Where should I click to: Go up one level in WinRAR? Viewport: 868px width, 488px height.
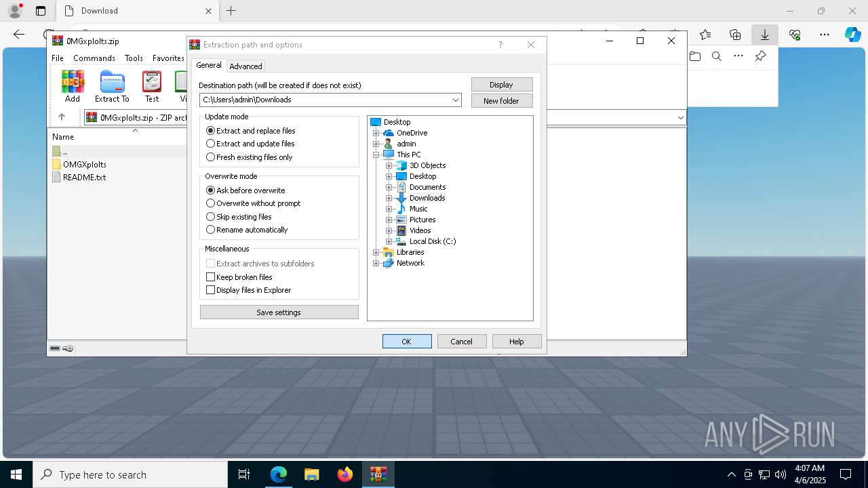pos(61,117)
